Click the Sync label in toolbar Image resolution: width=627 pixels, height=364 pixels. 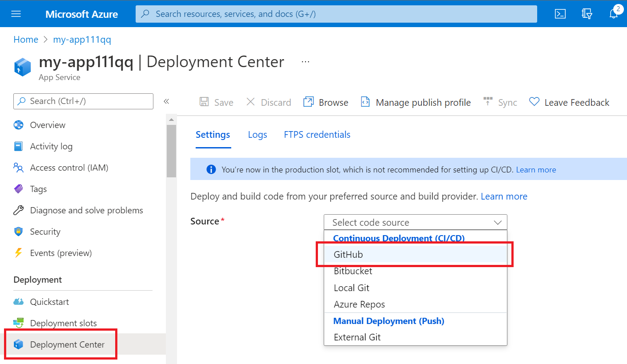507,103
